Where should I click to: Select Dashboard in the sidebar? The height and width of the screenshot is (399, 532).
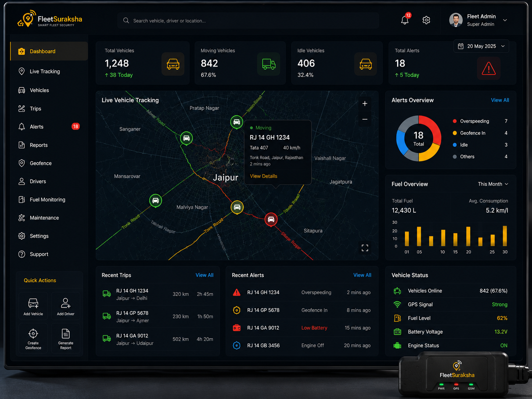pyautogui.click(x=49, y=51)
